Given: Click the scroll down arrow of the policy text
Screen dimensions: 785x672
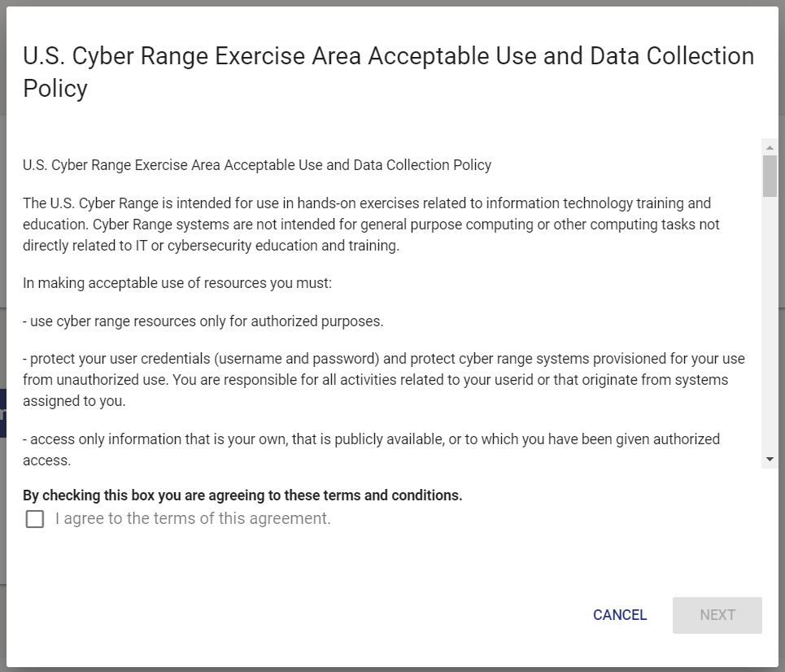Looking at the screenshot, I should click(770, 460).
